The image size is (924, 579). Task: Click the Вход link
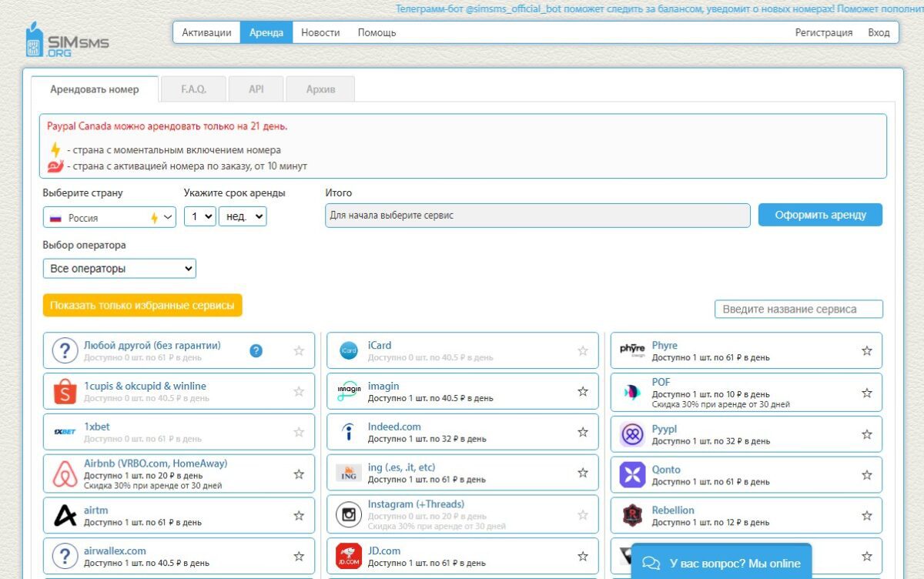coord(879,32)
